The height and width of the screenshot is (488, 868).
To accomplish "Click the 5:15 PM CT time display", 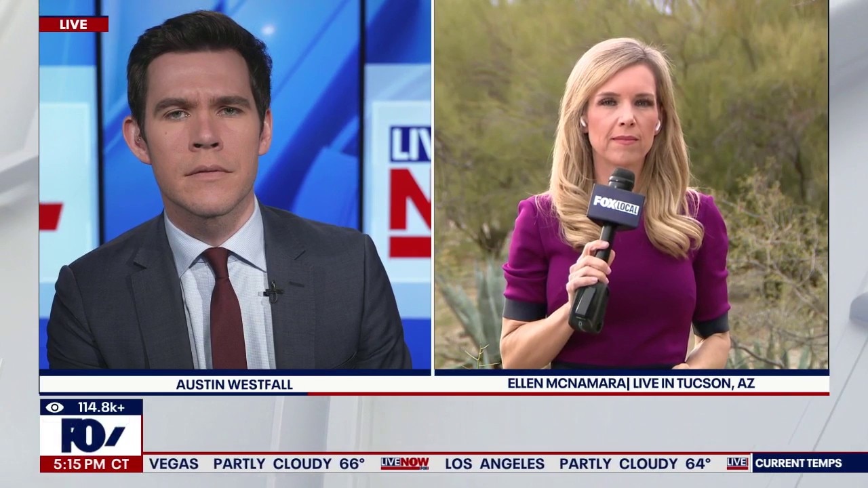I will pyautogui.click(x=91, y=464).
